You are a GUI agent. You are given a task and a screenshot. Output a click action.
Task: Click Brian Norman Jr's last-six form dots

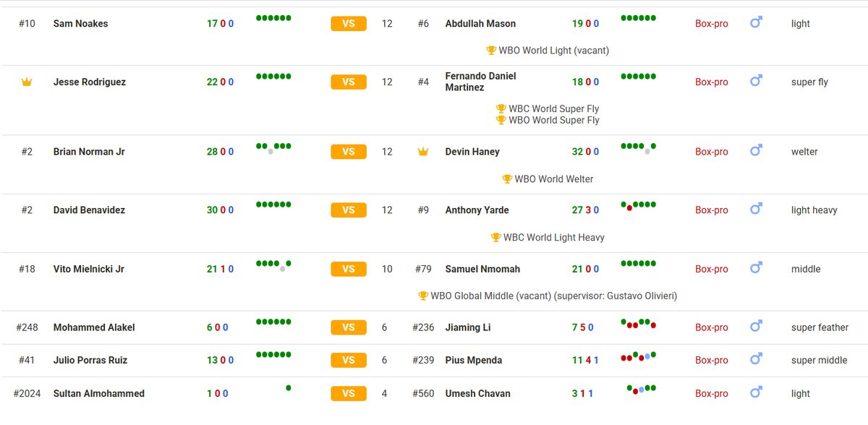(x=273, y=147)
